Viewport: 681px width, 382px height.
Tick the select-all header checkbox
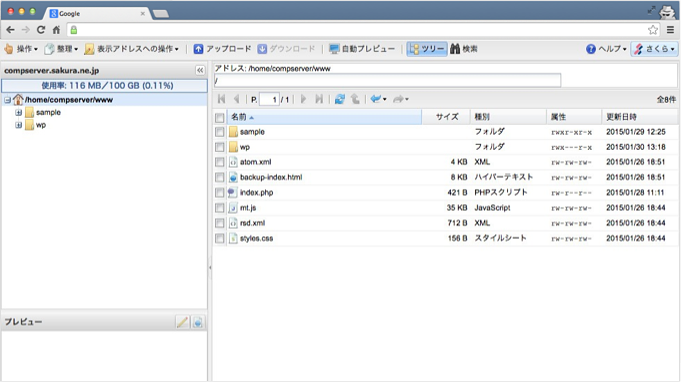click(x=220, y=117)
